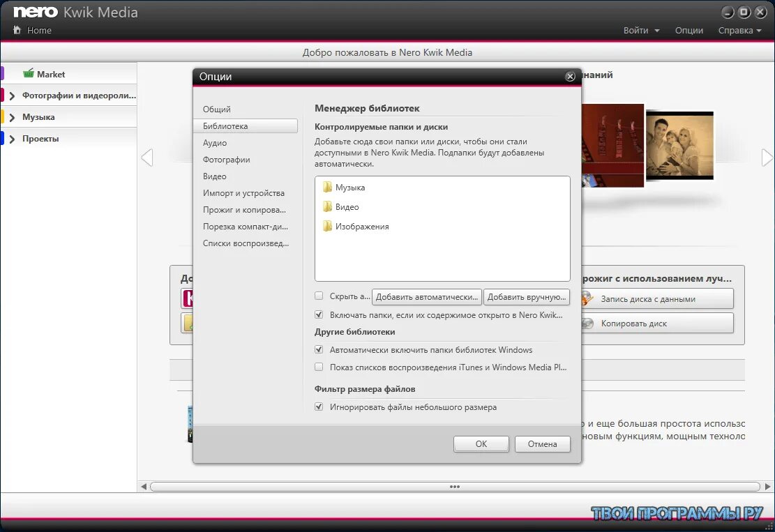The image size is (775, 532).
Task: Click the sepia family photo thumbnail
Action: pos(679,145)
